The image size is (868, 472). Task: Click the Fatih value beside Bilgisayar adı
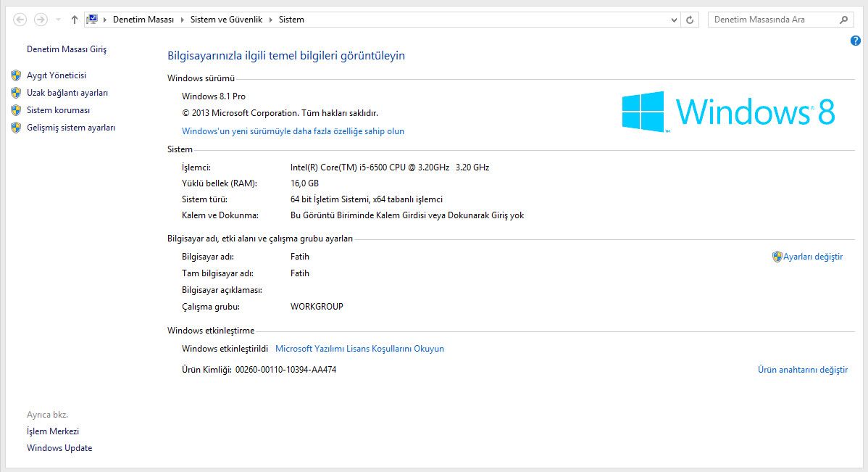point(299,257)
